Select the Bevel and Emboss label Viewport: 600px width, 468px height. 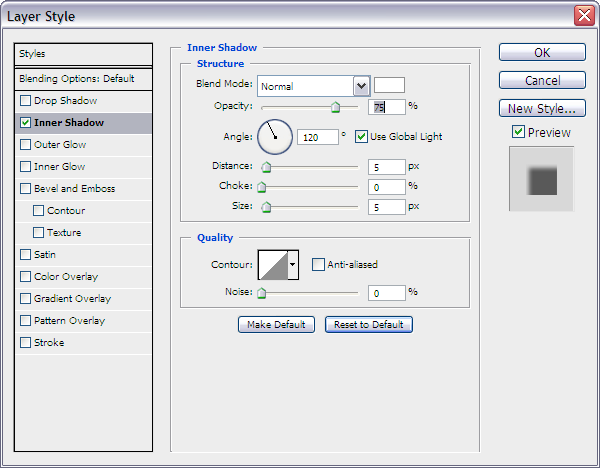pyautogui.click(x=75, y=189)
